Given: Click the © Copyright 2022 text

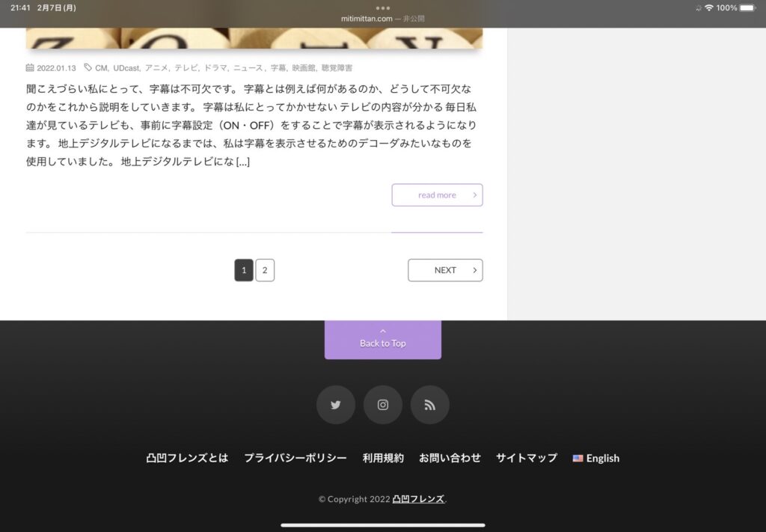Looking at the screenshot, I should click(x=354, y=499).
